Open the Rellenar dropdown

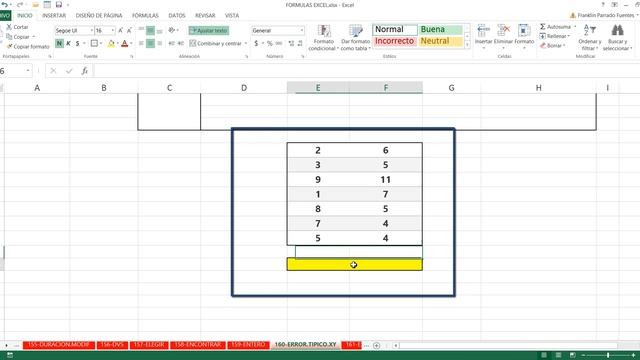pos(555,36)
